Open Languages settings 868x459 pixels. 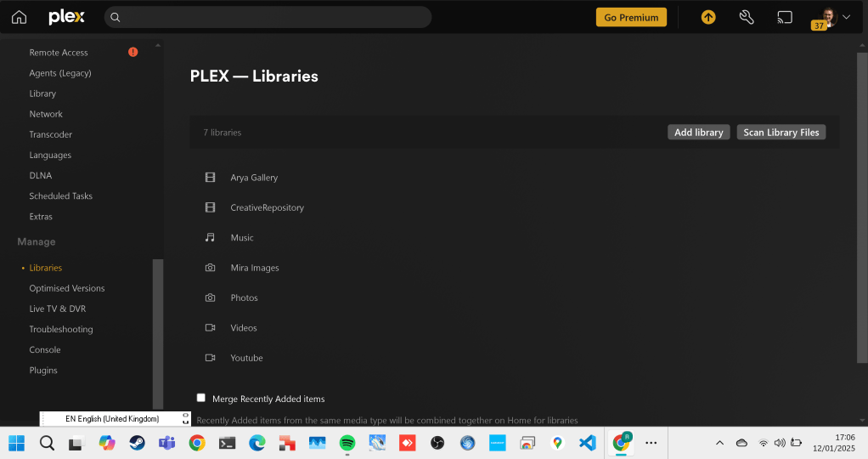coord(50,156)
